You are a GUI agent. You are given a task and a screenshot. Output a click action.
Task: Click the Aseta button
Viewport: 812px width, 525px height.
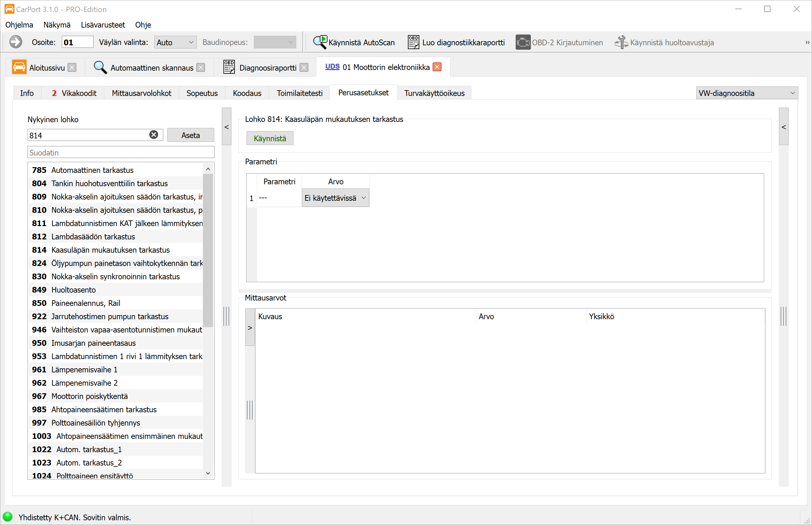(190, 135)
